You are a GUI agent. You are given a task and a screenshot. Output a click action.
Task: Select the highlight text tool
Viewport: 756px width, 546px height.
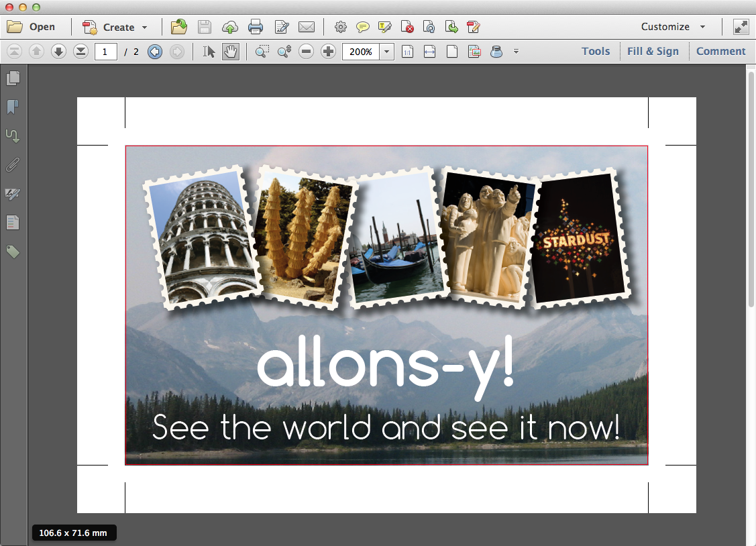point(385,27)
